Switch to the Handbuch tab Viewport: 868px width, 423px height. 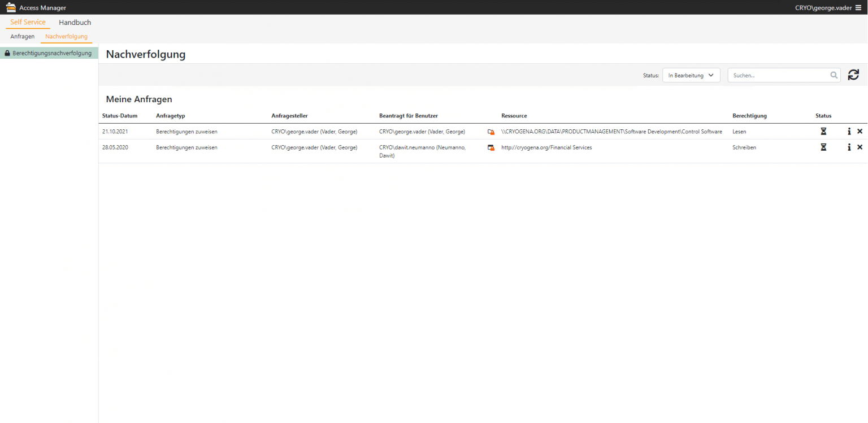click(x=75, y=23)
